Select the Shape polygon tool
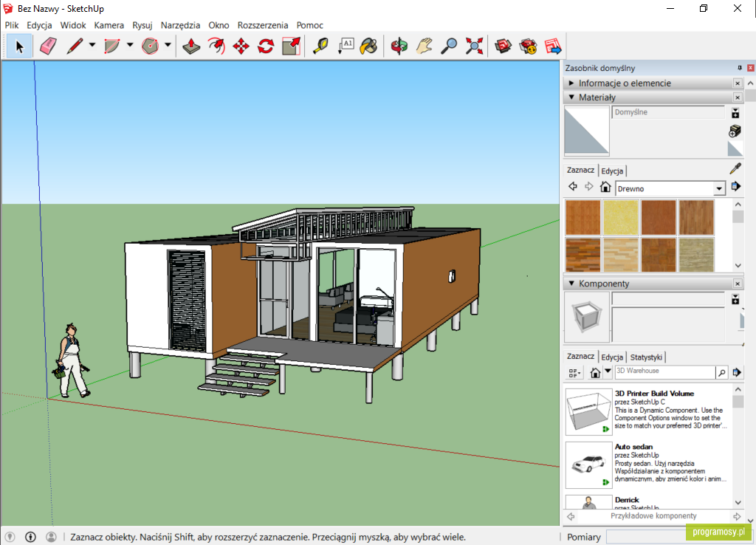Image resolution: width=756 pixels, height=545 pixels. tap(150, 47)
